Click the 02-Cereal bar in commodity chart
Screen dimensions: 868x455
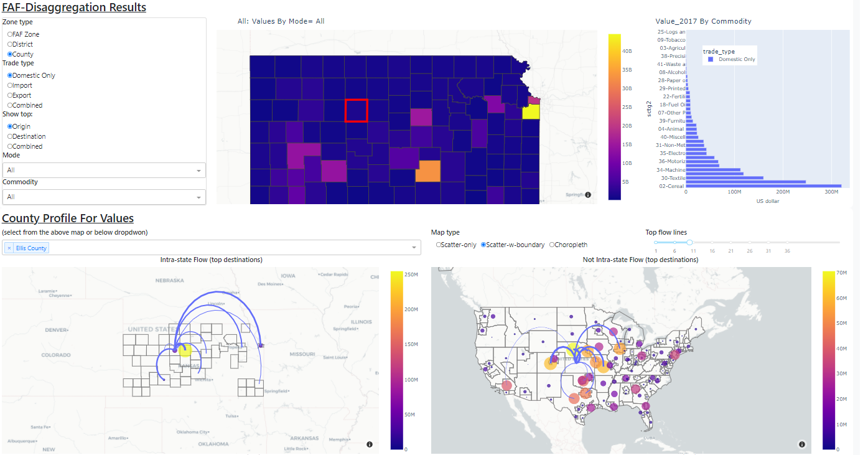(x=763, y=185)
